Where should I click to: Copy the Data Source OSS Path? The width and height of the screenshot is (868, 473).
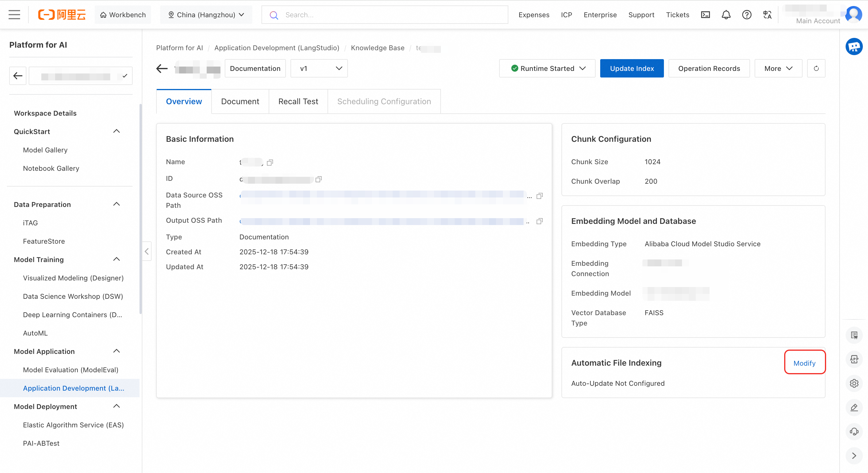coord(539,196)
